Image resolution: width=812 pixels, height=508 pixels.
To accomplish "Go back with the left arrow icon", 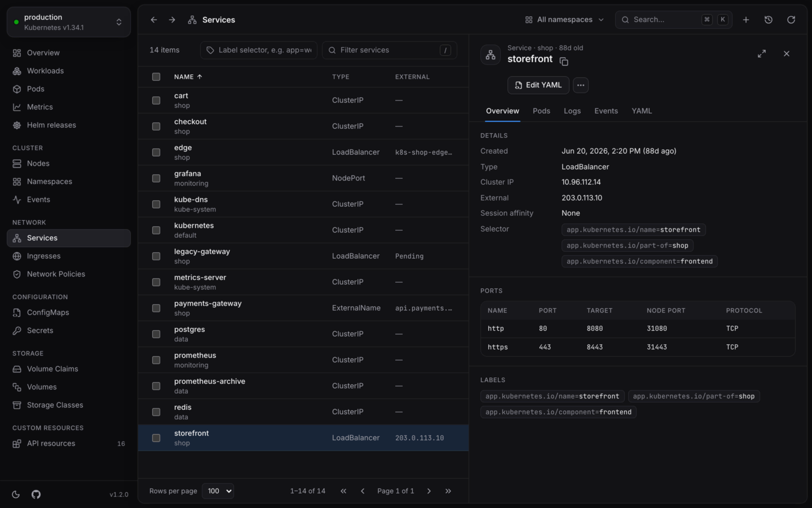I will click(x=154, y=20).
